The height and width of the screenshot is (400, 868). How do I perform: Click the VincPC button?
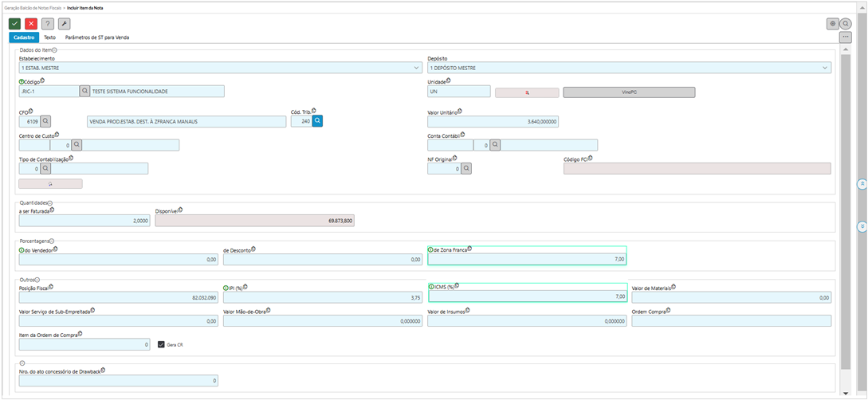tap(629, 92)
